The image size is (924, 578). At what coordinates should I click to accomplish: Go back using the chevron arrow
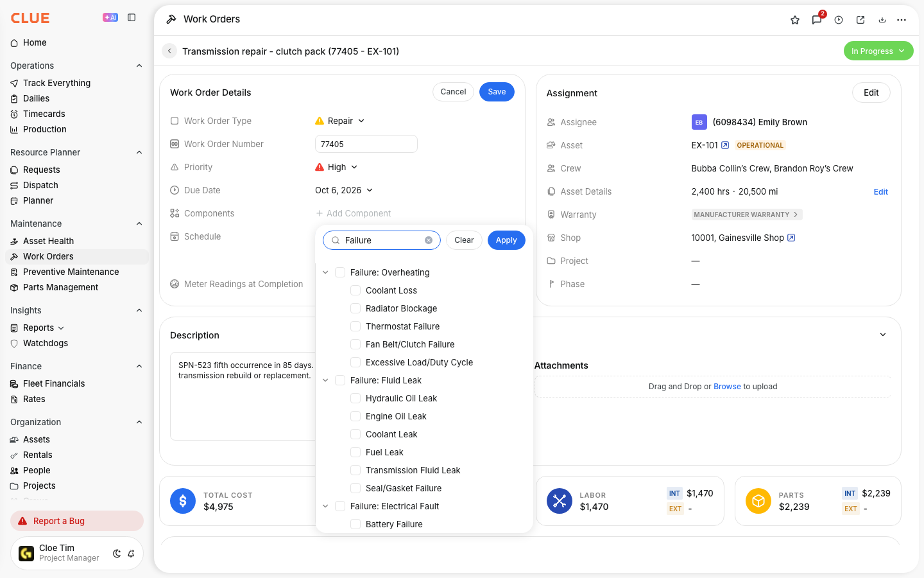point(169,51)
